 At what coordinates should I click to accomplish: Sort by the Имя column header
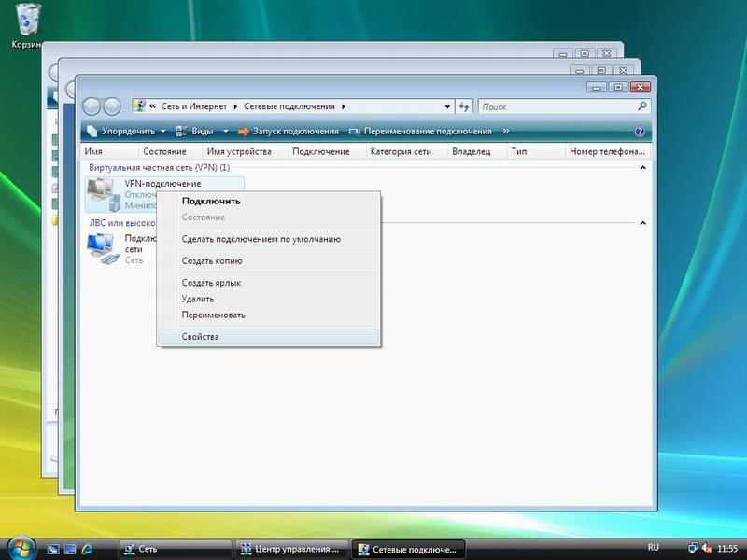pos(110,151)
